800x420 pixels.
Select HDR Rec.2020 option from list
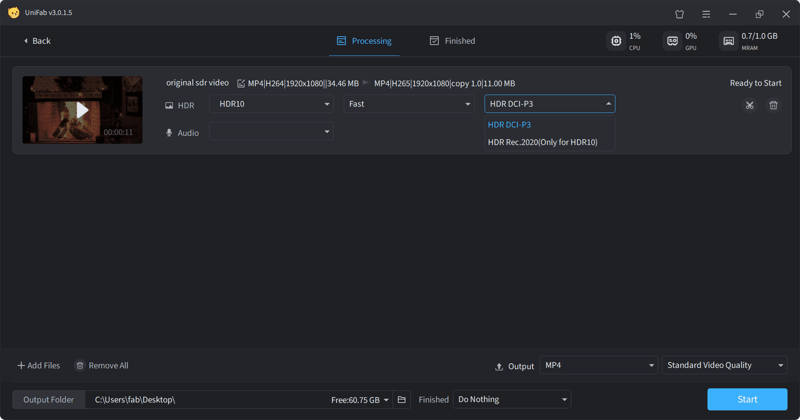(x=542, y=142)
